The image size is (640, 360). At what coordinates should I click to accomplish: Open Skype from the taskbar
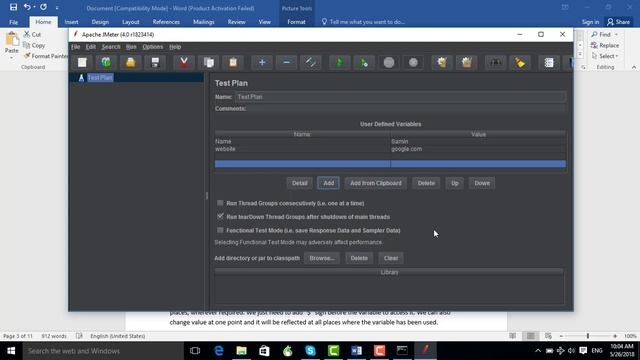[x=310, y=351]
